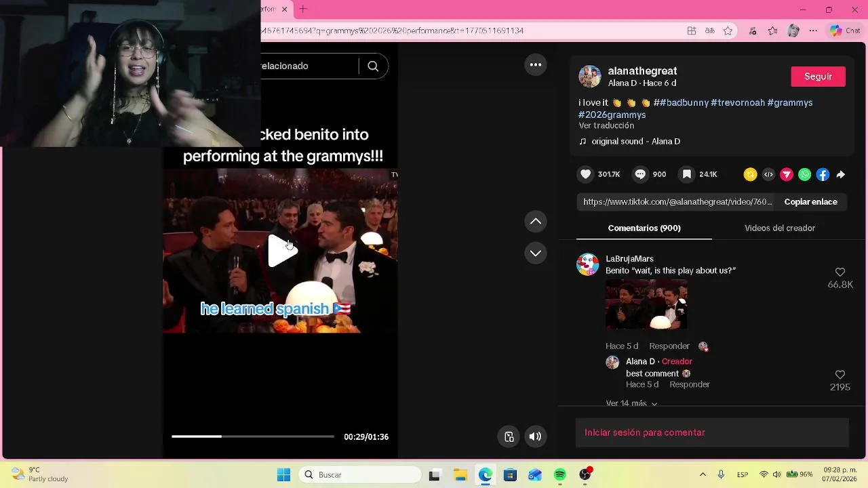Image resolution: width=868 pixels, height=488 pixels.
Task: Click Ver traducción under the caption
Action: (x=606, y=125)
